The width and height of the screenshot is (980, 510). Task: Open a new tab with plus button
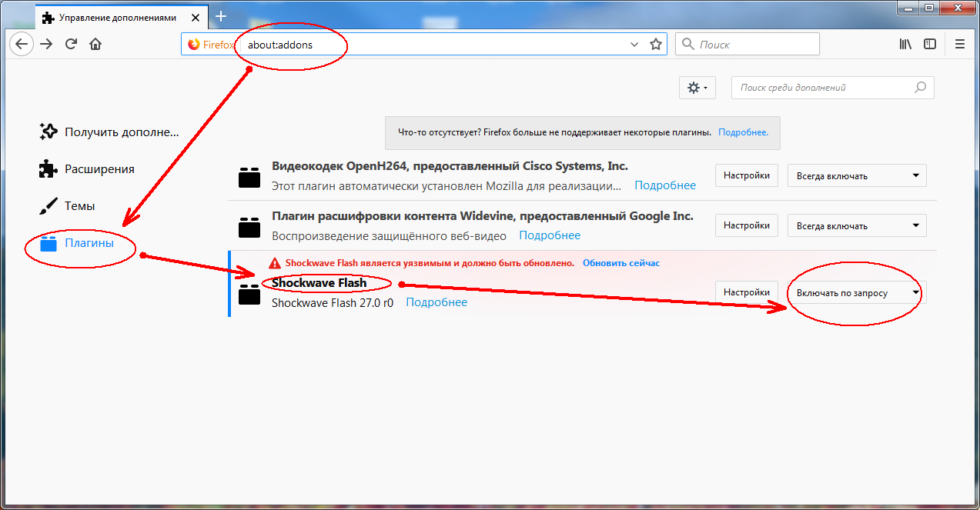click(221, 16)
